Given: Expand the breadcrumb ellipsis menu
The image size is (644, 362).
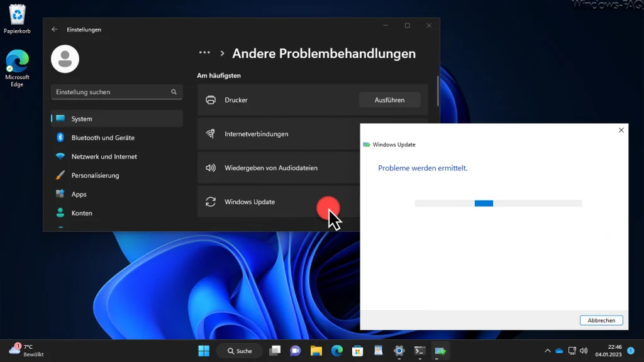Looking at the screenshot, I should point(204,53).
